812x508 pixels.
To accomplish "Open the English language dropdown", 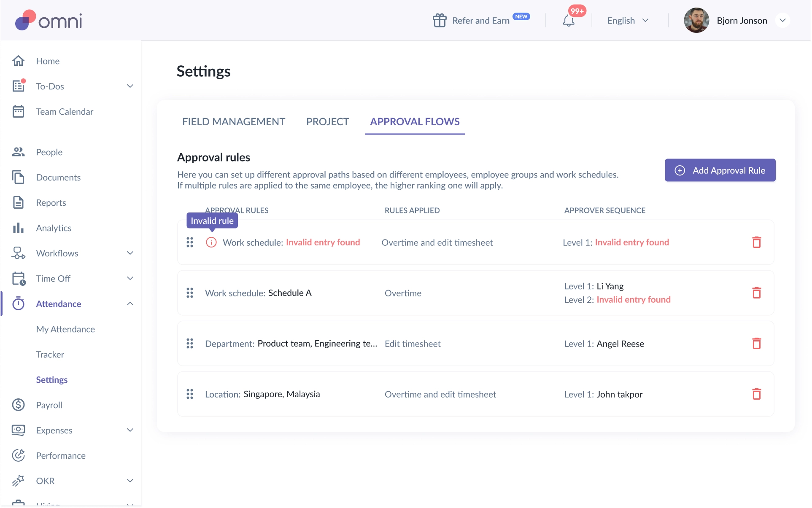I will coord(628,21).
